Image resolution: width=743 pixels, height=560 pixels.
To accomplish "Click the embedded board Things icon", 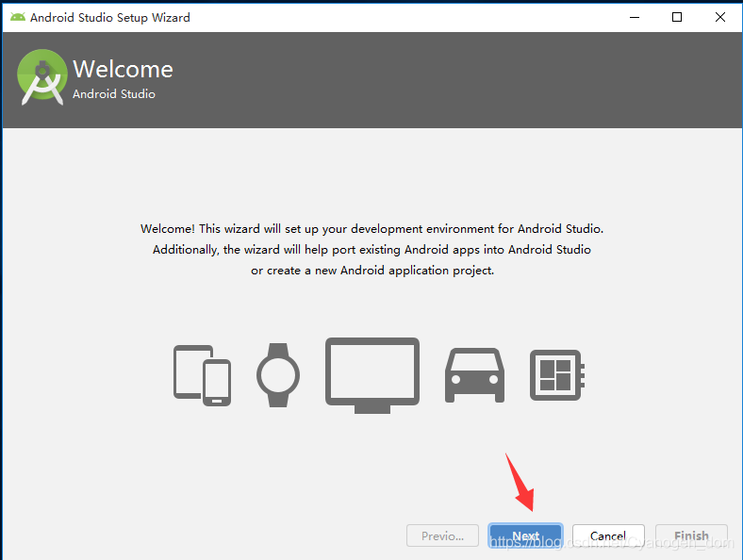I will click(557, 375).
